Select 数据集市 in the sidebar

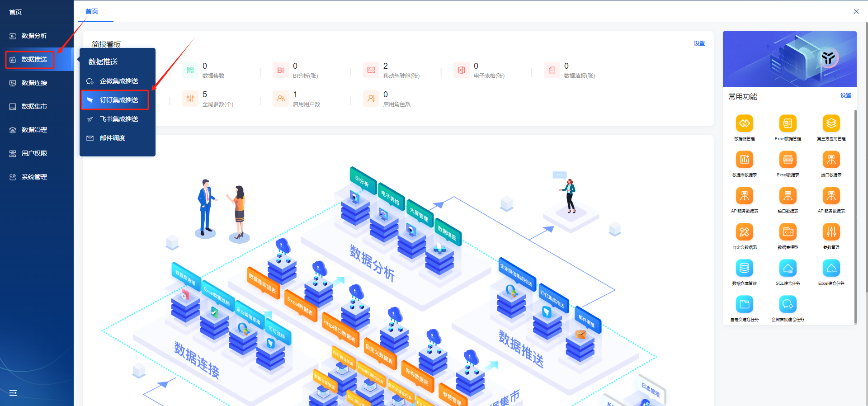point(36,106)
